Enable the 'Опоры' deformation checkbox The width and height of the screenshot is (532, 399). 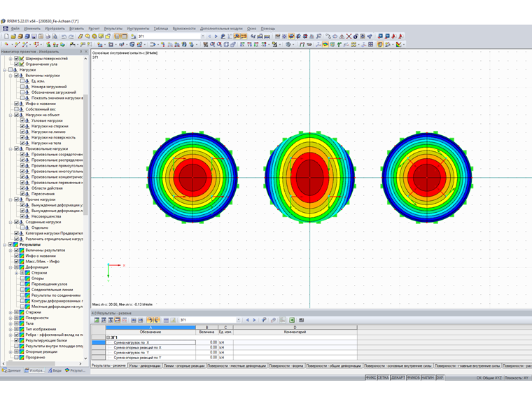22,278
